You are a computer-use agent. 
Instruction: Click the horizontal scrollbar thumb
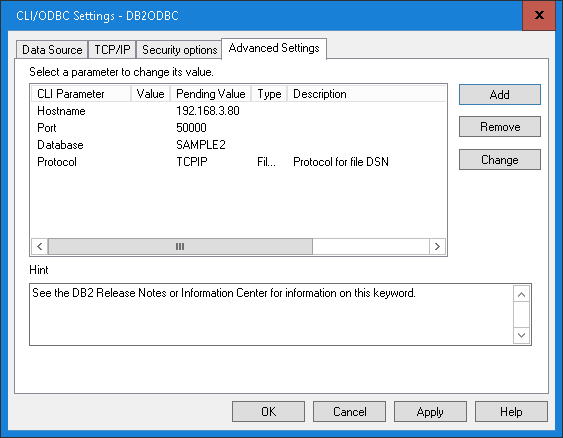[180, 247]
